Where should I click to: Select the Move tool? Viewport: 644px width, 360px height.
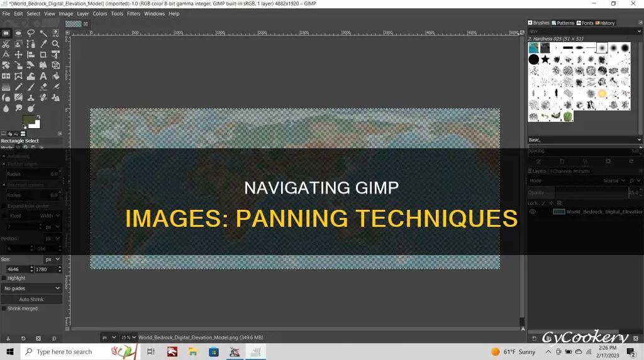tap(18, 54)
